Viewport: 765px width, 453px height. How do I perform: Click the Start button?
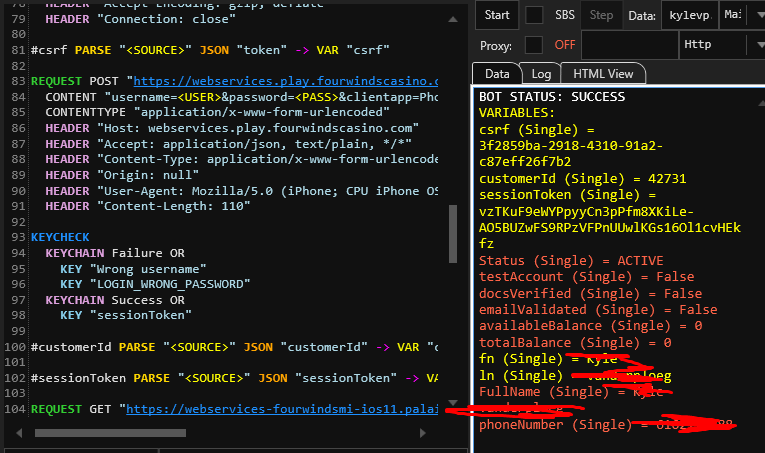pyautogui.click(x=497, y=15)
